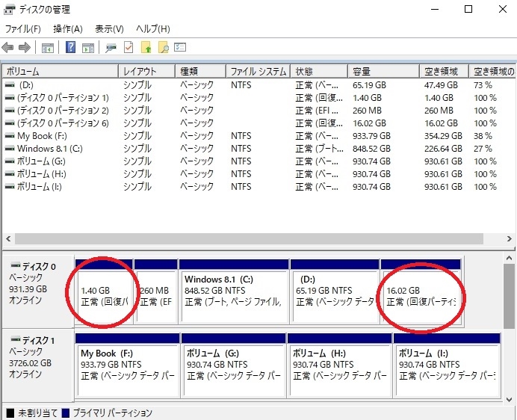This screenshot has width=517, height=420.
Task: Click drive icon of ボリューム (G:) row
Action: pos(10,161)
